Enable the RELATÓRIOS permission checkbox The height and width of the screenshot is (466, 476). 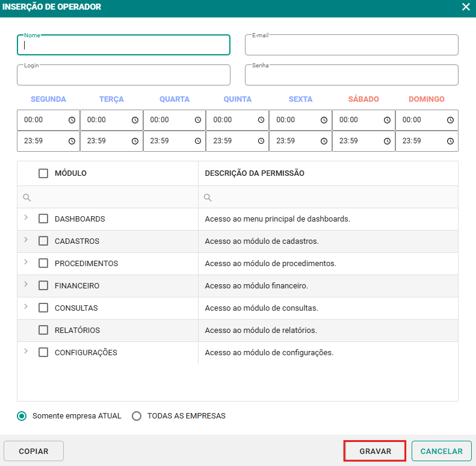(43, 331)
